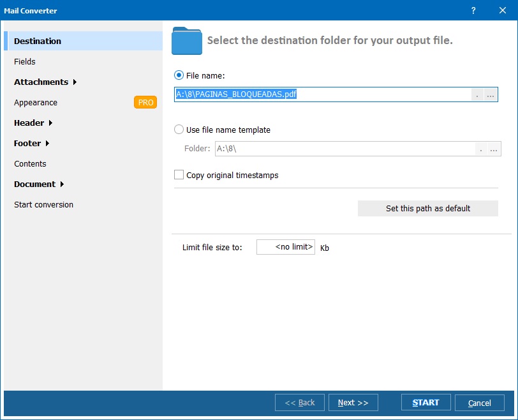Viewport: 518px width, 420px height.
Task: Click the blue folder icon in the header
Action: point(186,40)
